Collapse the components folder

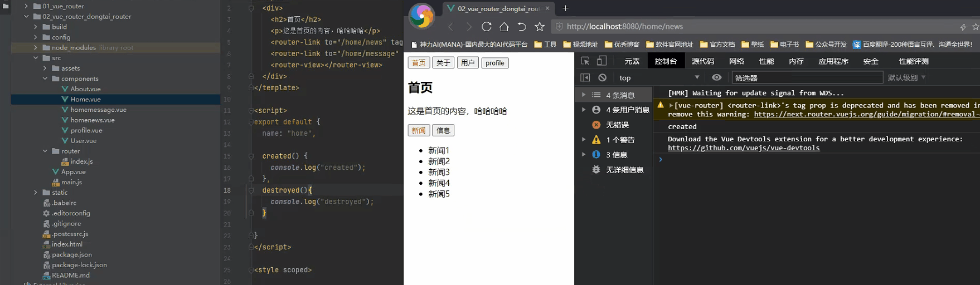pos(45,79)
